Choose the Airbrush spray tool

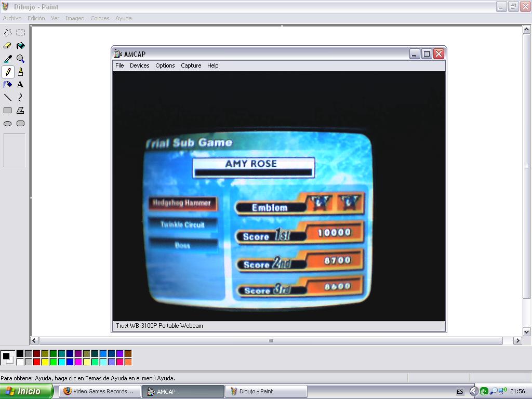[x=8, y=85]
